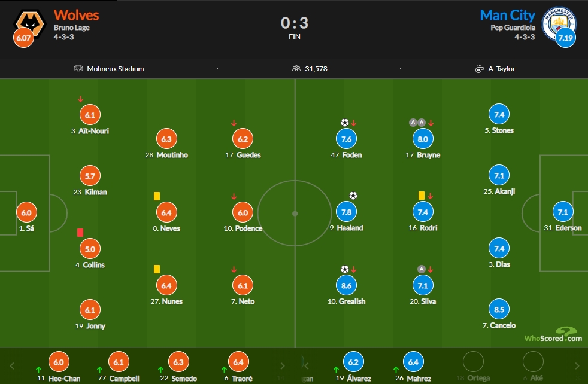
Task: Click Wolves team average rating 6.07
Action: tap(23, 38)
